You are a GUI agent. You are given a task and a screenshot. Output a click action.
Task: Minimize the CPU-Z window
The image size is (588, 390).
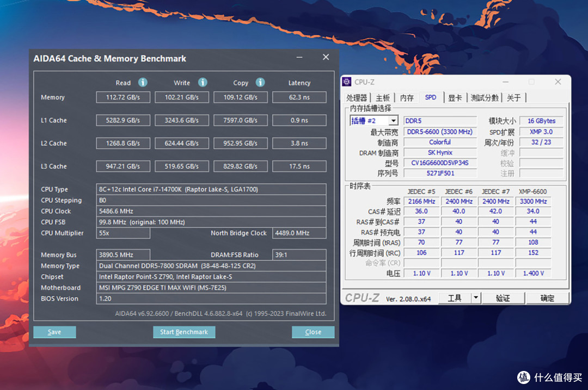tap(505, 82)
